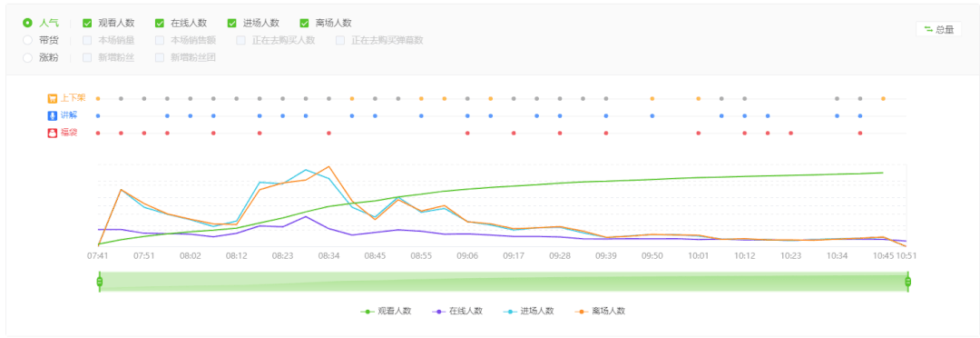Click the purple 在线人数 peak near 08:29
This screenshot has height=338, width=980.
click(x=306, y=216)
